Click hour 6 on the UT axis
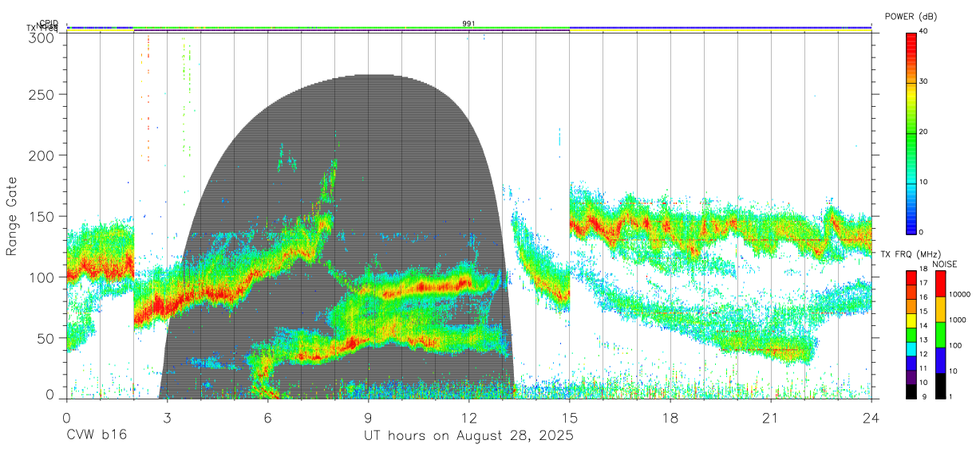Image resolution: width=980 pixels, height=452 pixels. coord(267,418)
